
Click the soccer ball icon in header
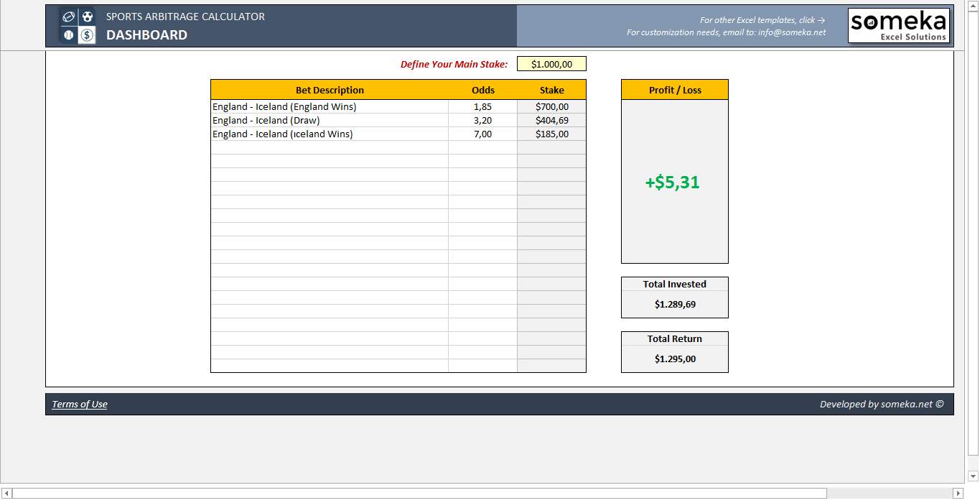(x=87, y=17)
